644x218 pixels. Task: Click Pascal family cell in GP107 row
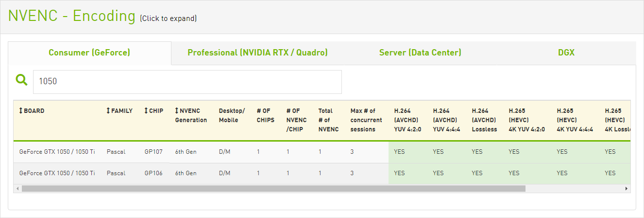pos(116,152)
